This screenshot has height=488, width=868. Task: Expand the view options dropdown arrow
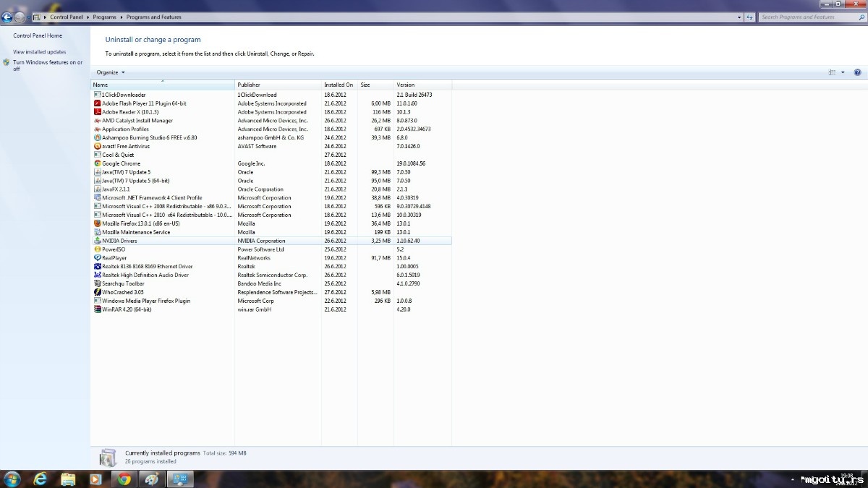(843, 72)
